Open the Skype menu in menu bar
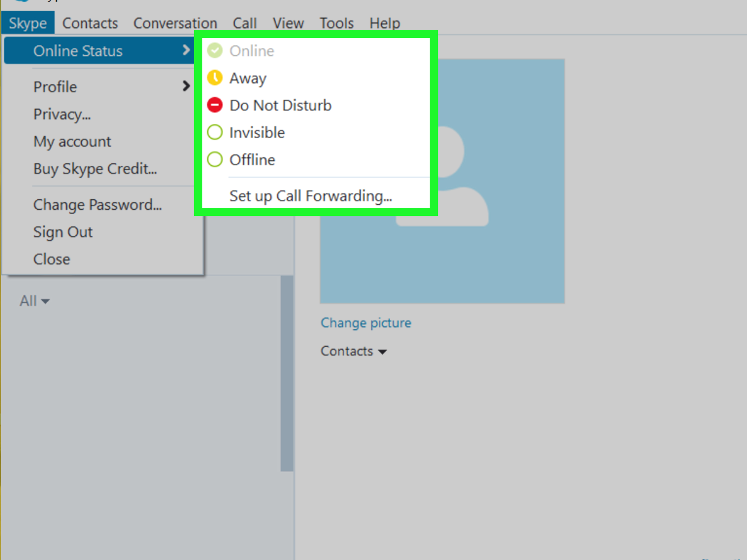 point(28,23)
